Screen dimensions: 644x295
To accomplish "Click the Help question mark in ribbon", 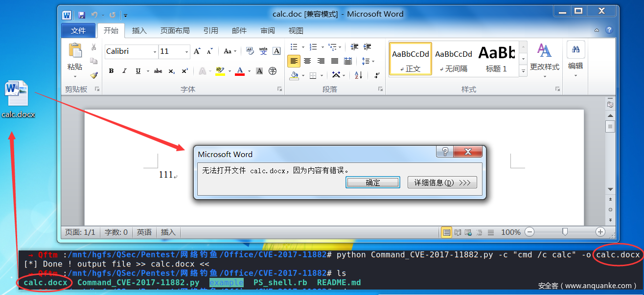I will pyautogui.click(x=609, y=30).
